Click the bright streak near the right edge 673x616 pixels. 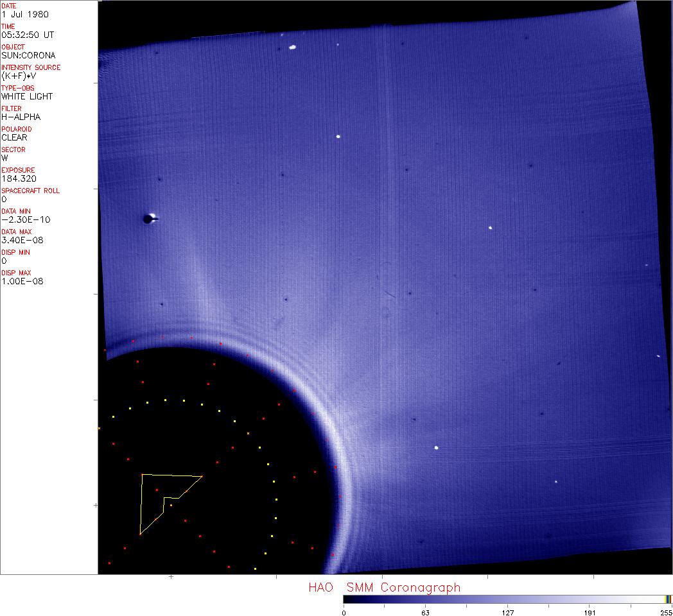click(658, 355)
